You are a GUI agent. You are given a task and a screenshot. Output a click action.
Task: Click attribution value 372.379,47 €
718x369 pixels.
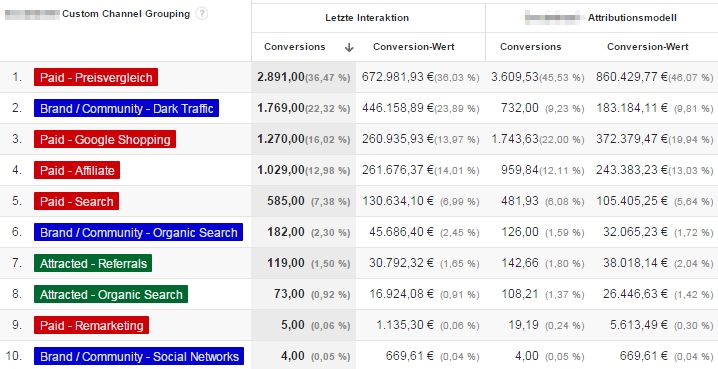point(631,140)
